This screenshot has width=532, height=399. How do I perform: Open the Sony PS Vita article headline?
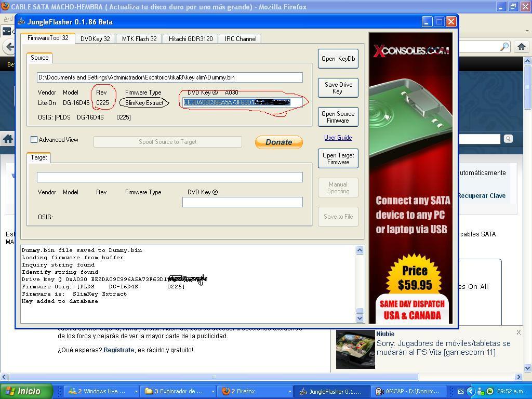pos(444,348)
